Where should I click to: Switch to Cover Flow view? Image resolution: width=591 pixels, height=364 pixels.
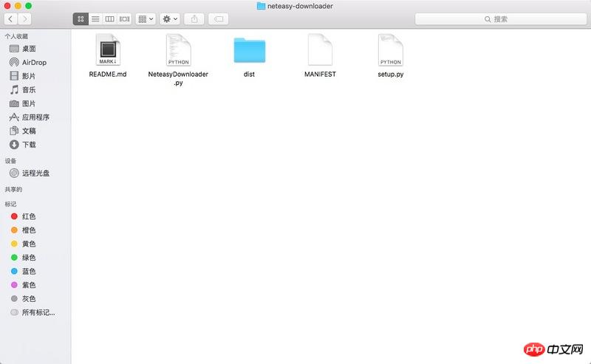(124, 19)
